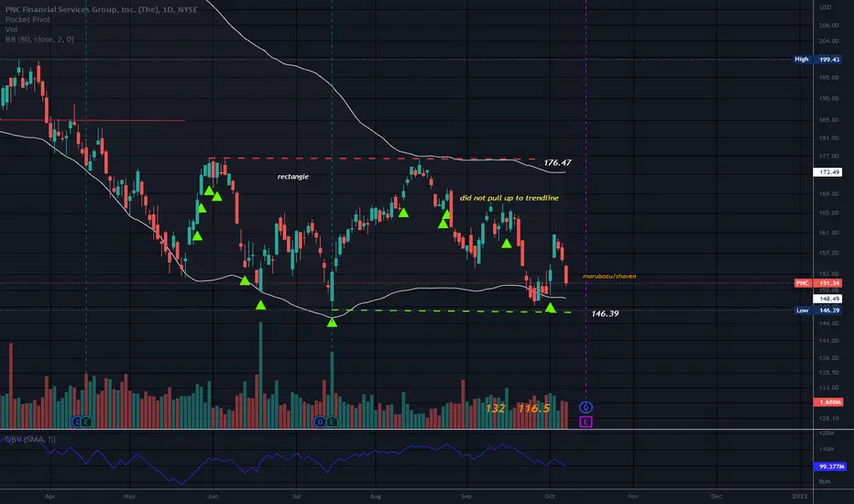Click the Aug label on time axis

tap(376, 497)
